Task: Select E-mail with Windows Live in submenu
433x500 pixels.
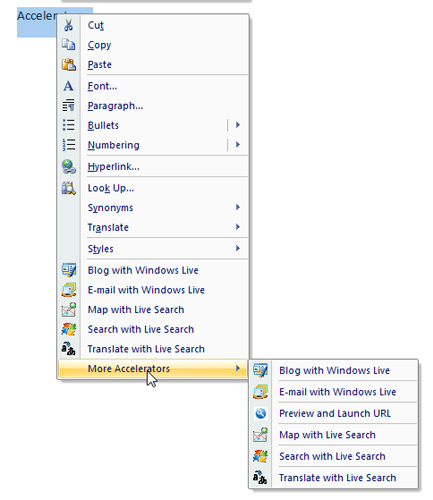Action: point(334,392)
